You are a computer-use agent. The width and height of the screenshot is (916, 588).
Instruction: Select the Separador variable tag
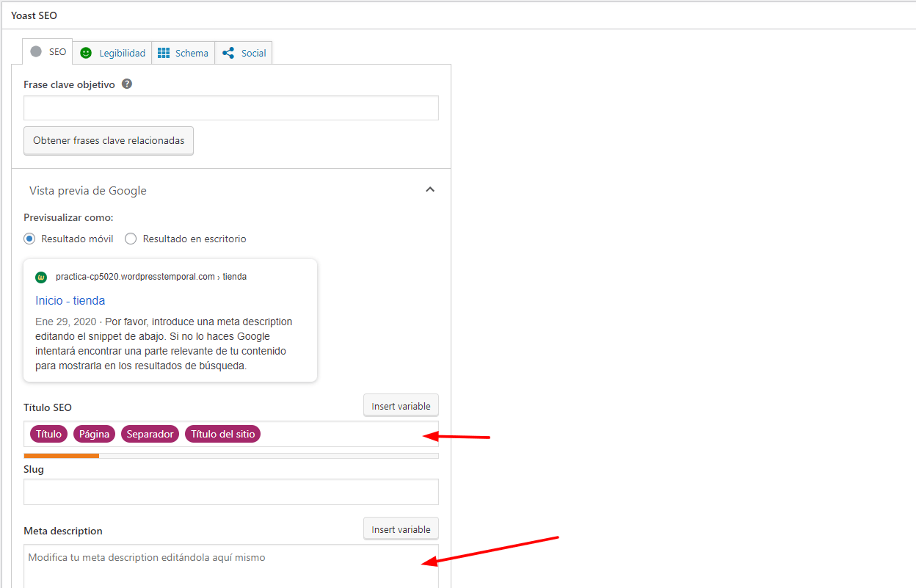click(x=150, y=434)
